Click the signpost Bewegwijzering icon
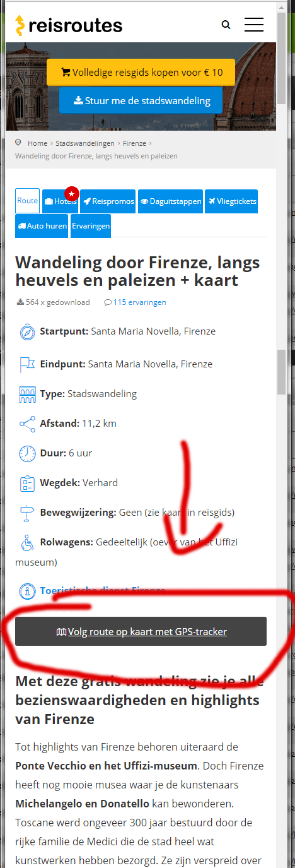This screenshot has height=868, width=295. (27, 513)
